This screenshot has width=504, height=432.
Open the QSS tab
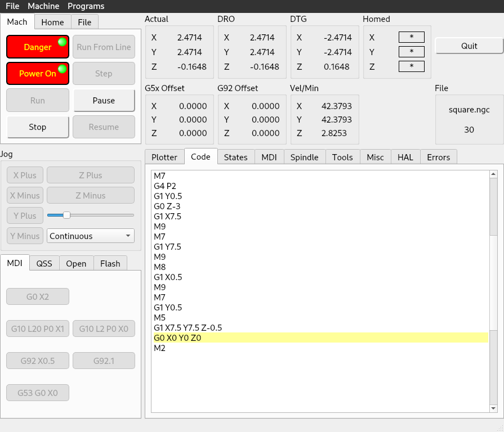pyautogui.click(x=44, y=263)
